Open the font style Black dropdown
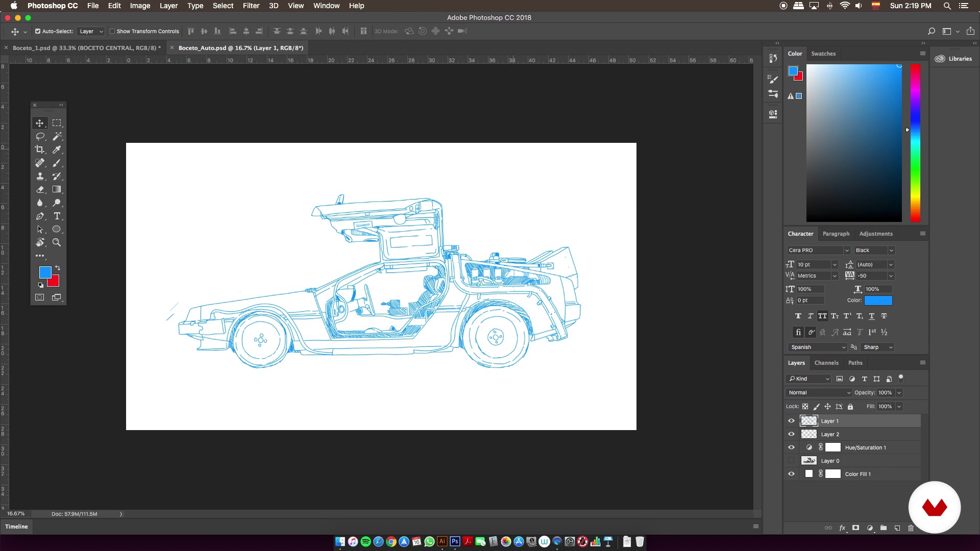 874,250
